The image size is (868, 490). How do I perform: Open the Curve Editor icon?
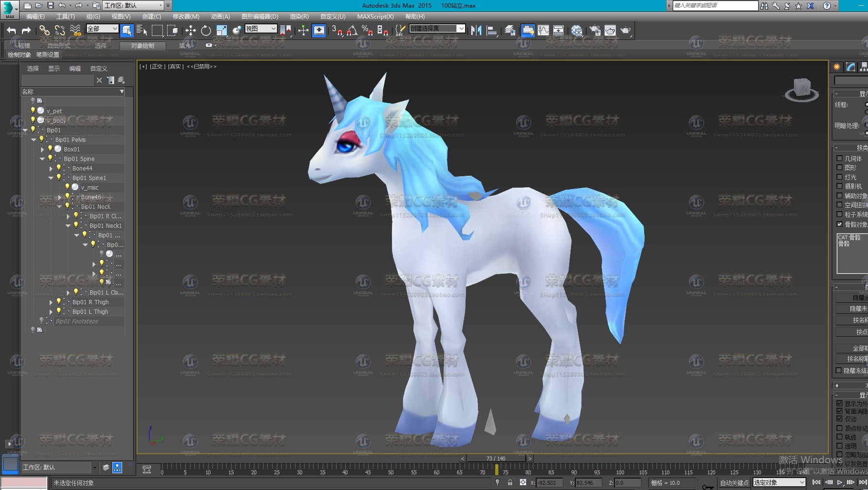pos(543,31)
